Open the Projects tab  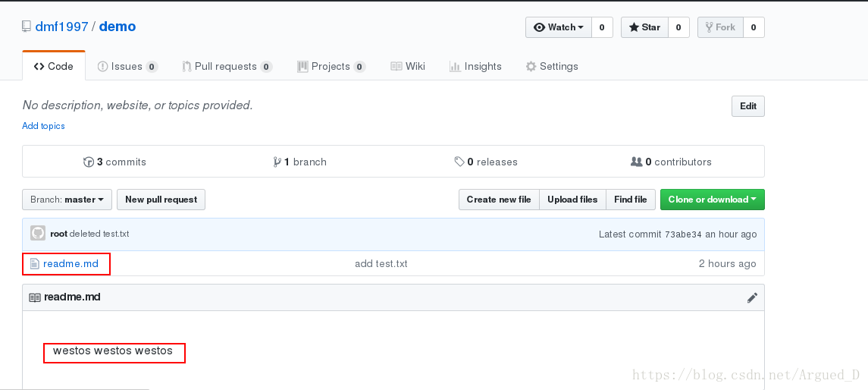331,67
